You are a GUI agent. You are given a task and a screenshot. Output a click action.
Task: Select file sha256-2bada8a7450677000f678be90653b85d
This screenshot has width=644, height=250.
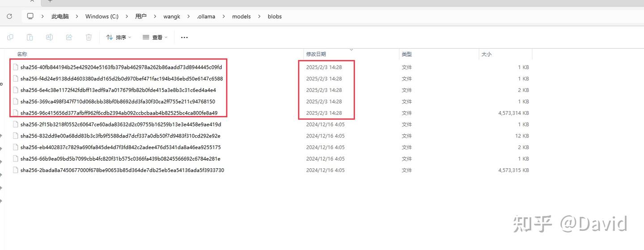click(x=122, y=170)
